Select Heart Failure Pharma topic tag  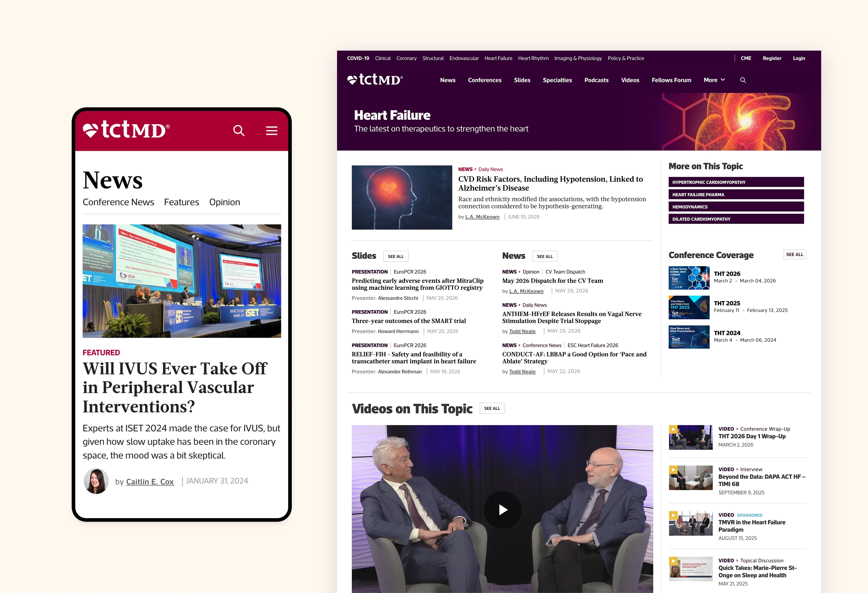(x=736, y=195)
